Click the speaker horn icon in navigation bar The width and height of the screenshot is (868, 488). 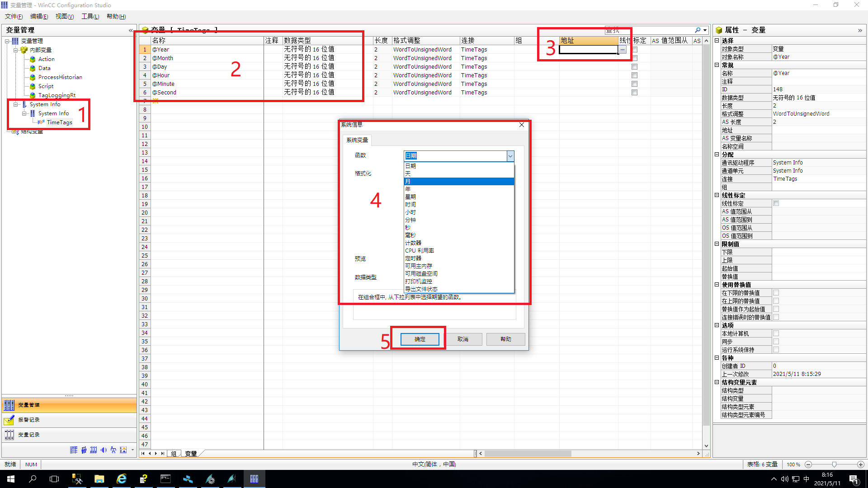pyautogui.click(x=104, y=450)
